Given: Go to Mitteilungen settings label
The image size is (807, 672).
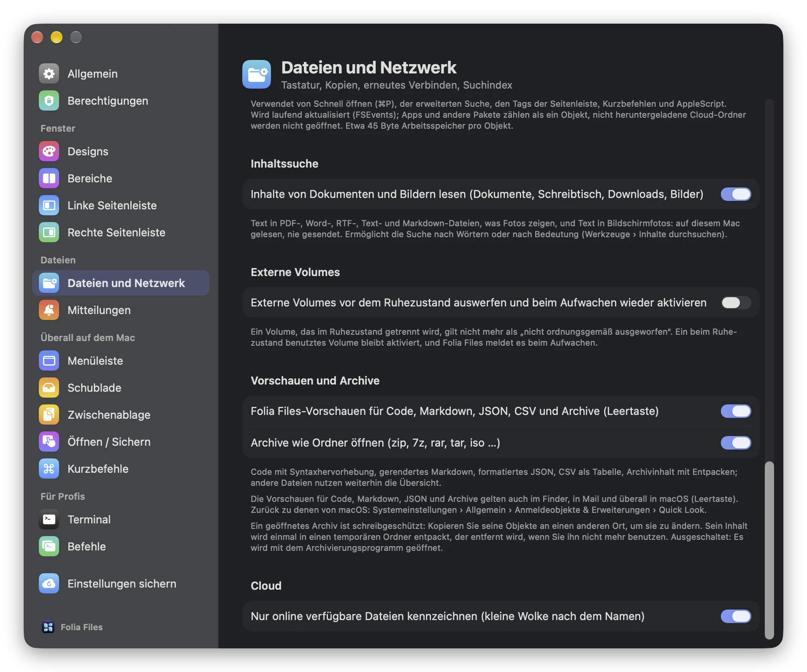Looking at the screenshot, I should (99, 310).
